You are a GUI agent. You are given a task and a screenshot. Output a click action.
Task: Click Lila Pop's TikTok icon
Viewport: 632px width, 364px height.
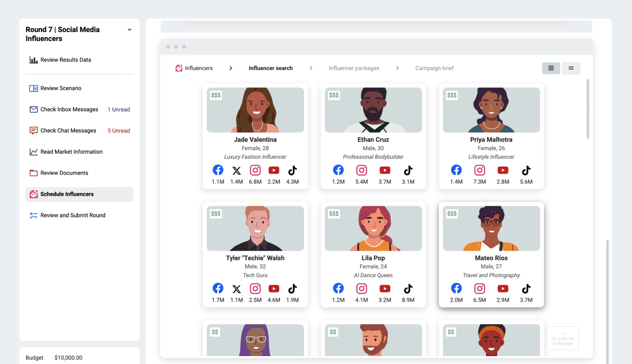point(408,288)
